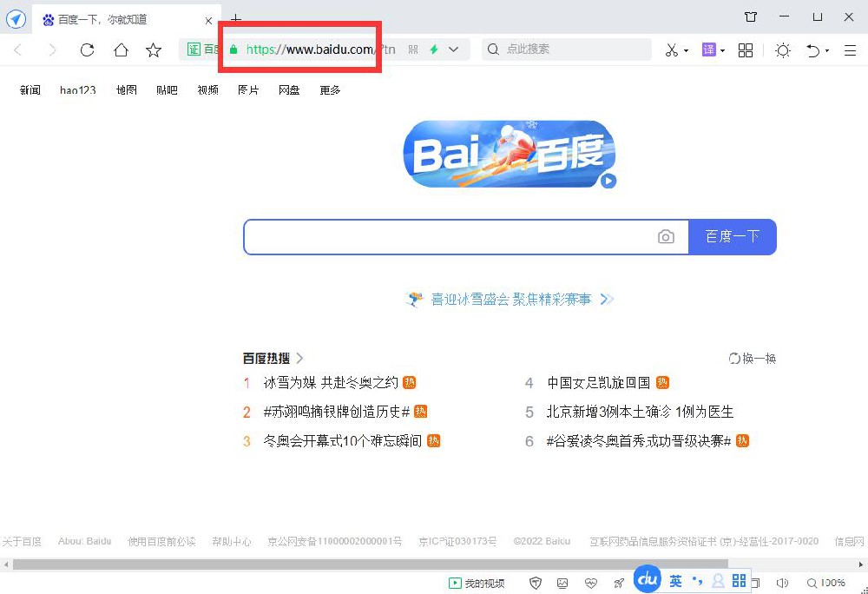The image size is (868, 594).
Task: Open the translate (译) tool
Action: [707, 49]
